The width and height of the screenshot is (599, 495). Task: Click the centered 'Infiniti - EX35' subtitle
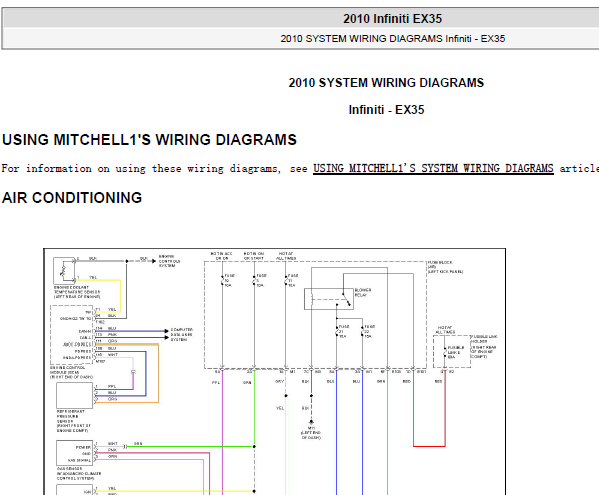point(386,110)
